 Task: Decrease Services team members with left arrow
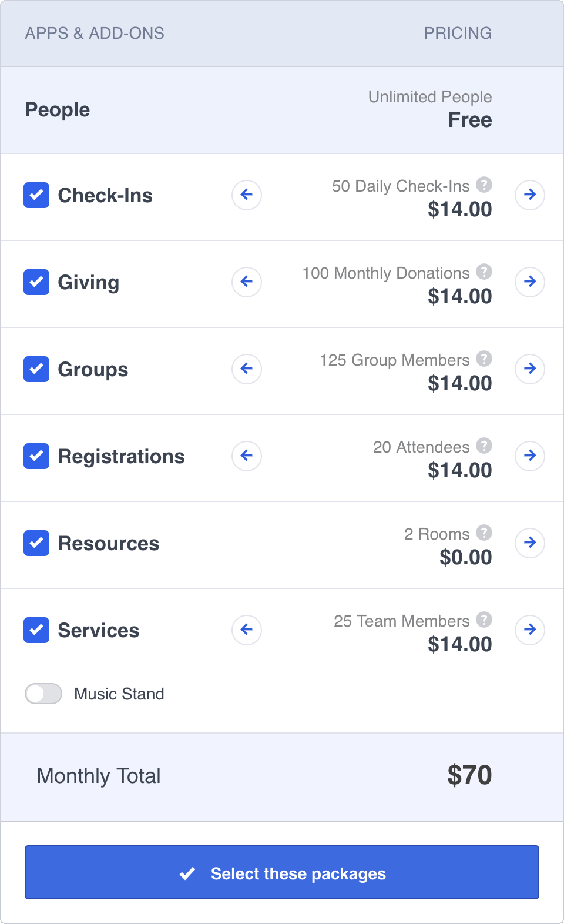point(247,630)
